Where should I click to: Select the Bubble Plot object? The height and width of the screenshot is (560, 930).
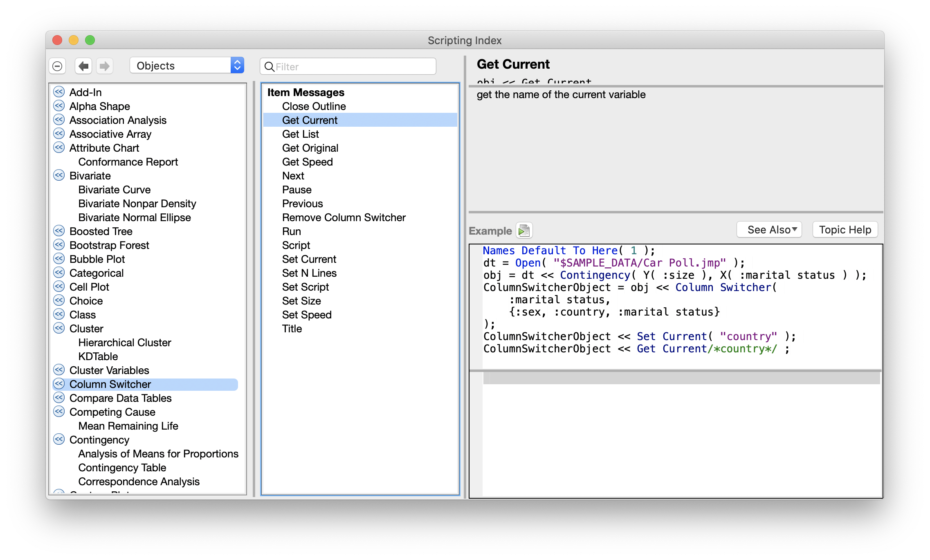[x=97, y=259]
